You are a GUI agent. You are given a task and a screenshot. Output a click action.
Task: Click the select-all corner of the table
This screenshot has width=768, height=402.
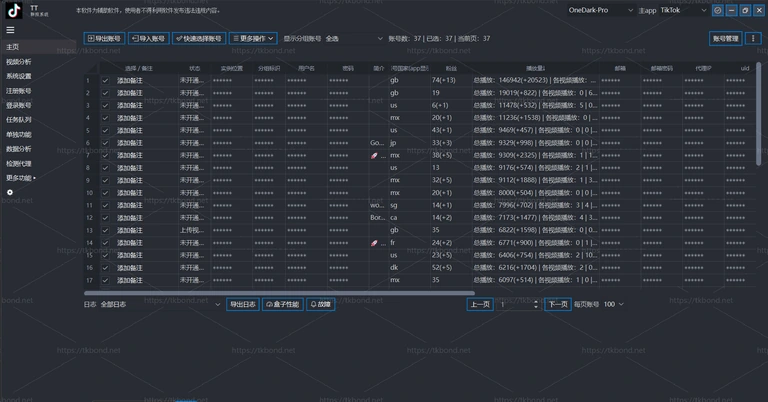[x=92, y=68]
